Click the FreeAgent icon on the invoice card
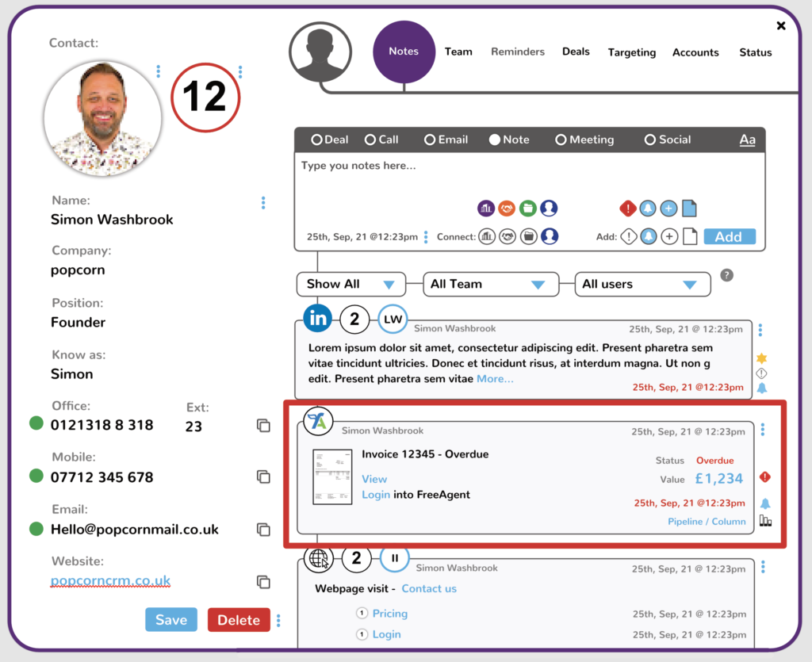812x662 pixels. 318,421
